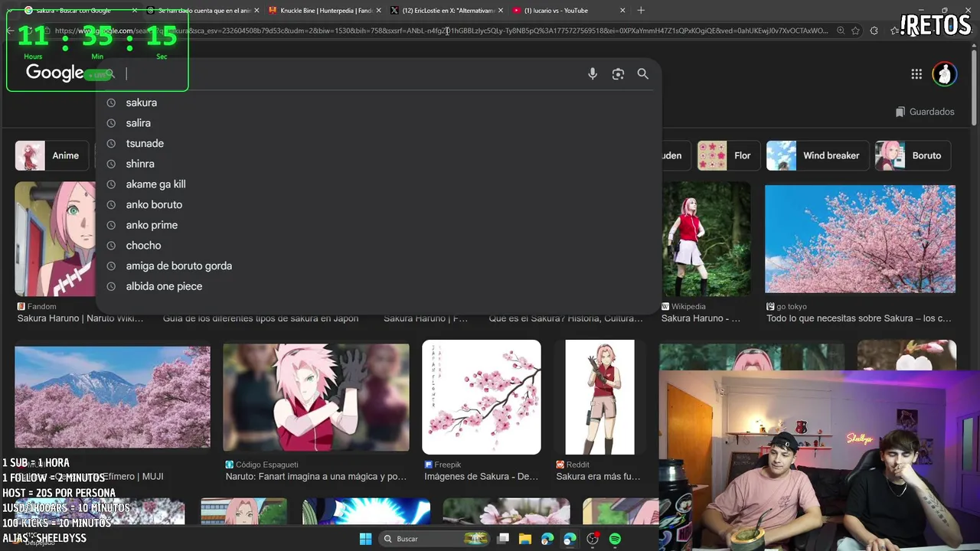Open Task View from taskbar
This screenshot has height=551, width=980.
pyautogui.click(x=503, y=539)
